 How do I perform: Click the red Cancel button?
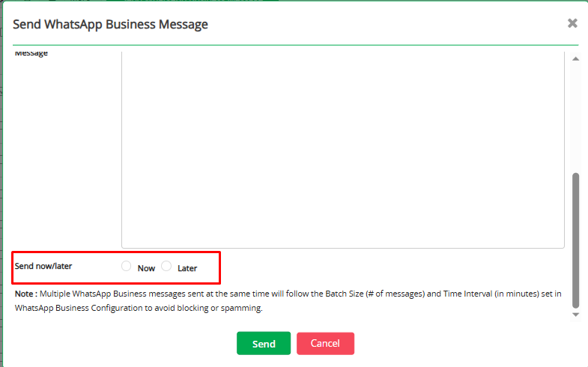(326, 343)
